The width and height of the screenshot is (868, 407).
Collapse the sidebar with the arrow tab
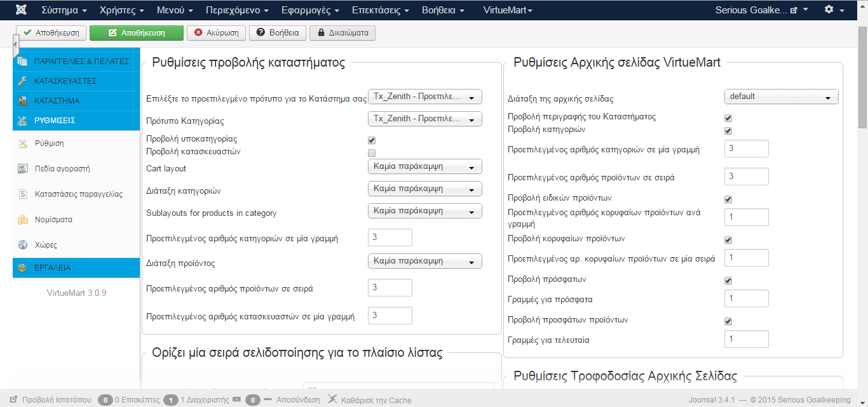pos(15,45)
